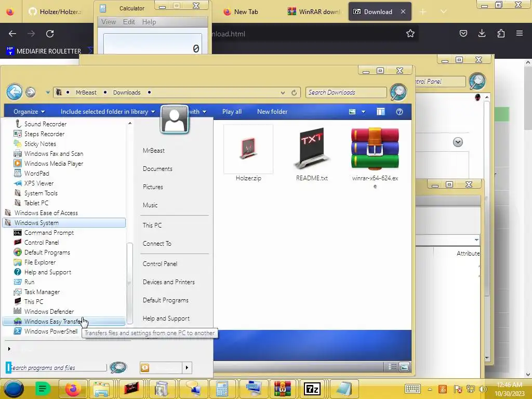Open Explorer help question mark
The width and height of the screenshot is (532, 399).
(400, 112)
